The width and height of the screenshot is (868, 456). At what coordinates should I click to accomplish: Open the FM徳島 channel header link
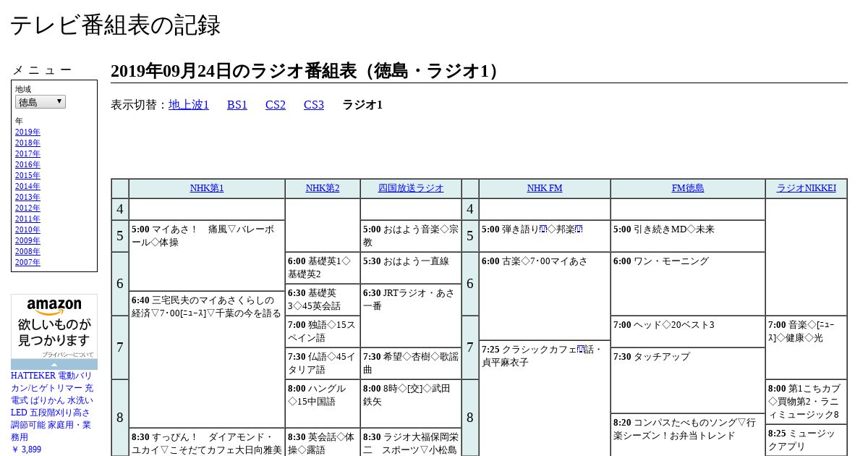[x=688, y=188]
